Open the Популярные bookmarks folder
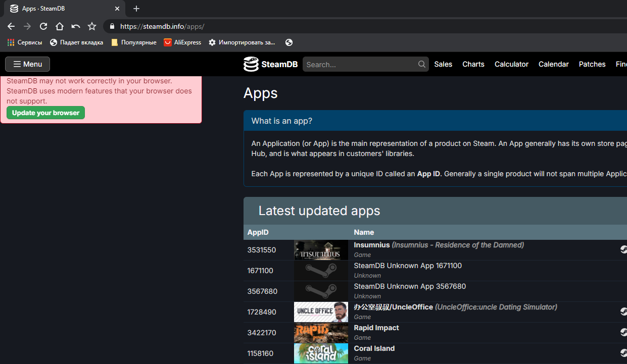 pos(134,42)
